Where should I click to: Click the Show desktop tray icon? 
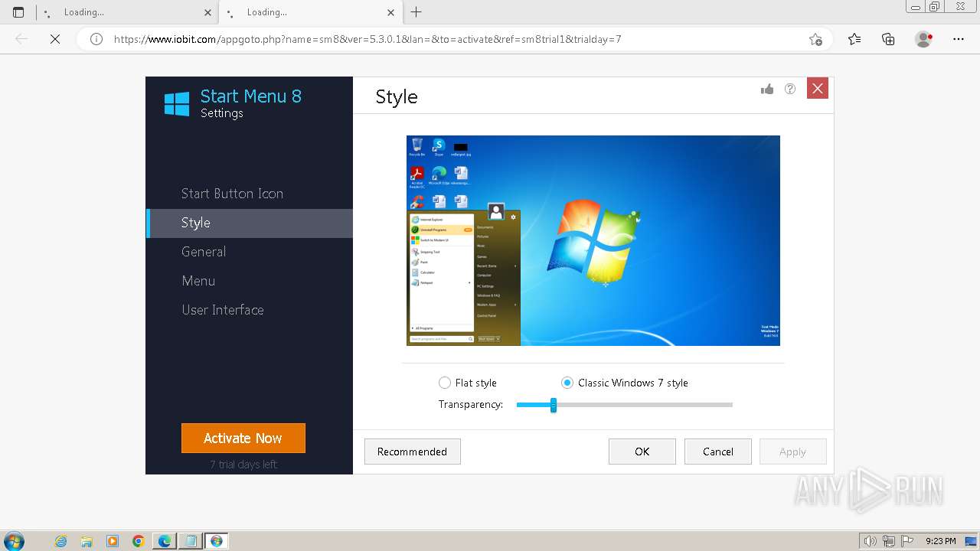point(972,541)
